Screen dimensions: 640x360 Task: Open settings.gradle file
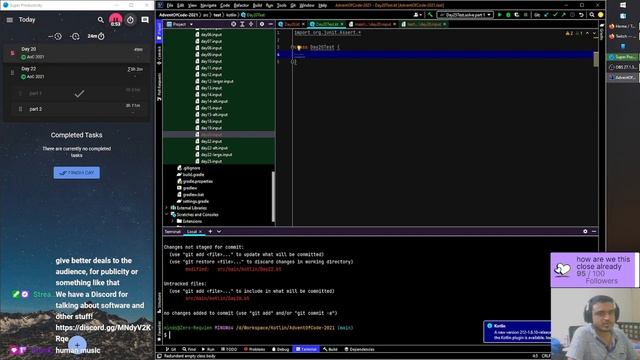pyautogui.click(x=193, y=201)
